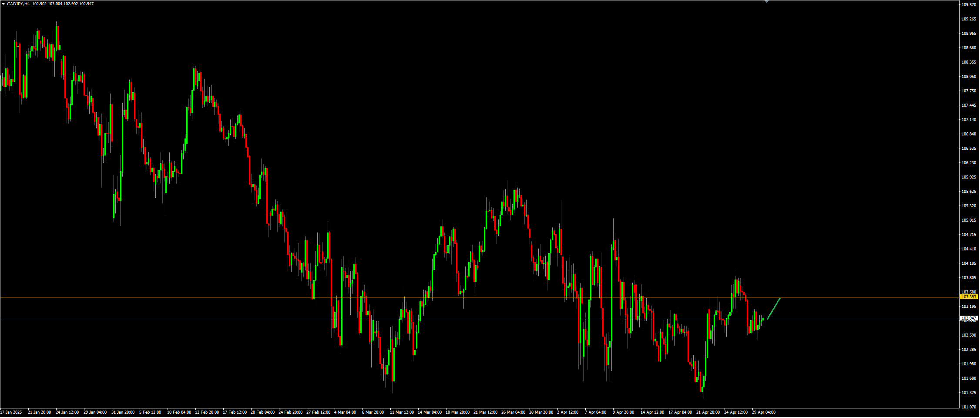The image size is (980, 418).
Task: Click the 105.320 price scale label
Action: (x=969, y=206)
